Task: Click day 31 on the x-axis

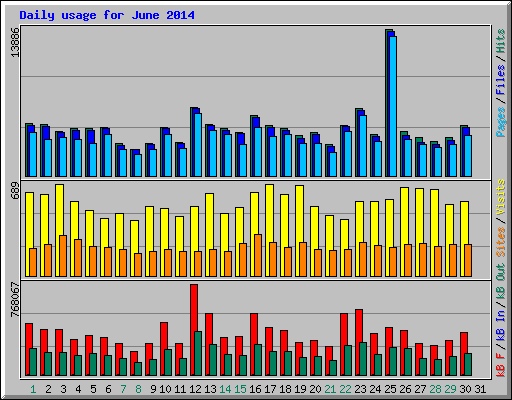Action: (x=480, y=389)
